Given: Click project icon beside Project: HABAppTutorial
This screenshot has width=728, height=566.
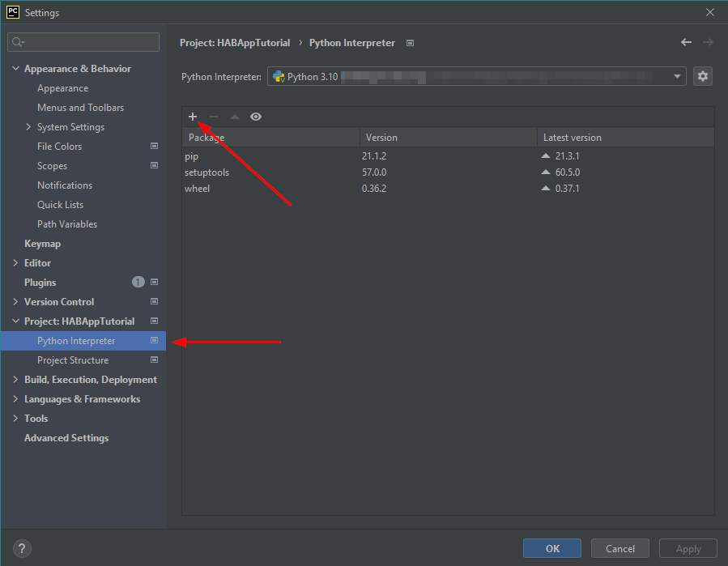Looking at the screenshot, I should point(154,321).
